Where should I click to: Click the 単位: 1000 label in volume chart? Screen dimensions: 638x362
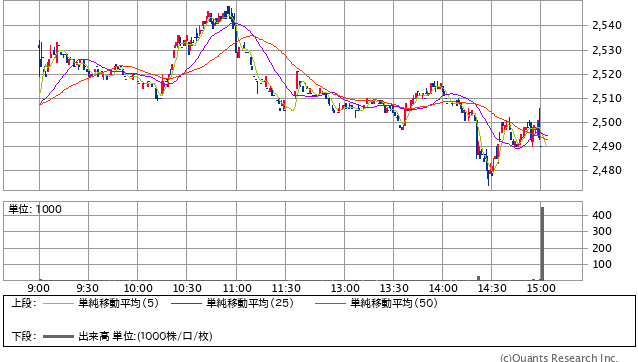tap(35, 209)
